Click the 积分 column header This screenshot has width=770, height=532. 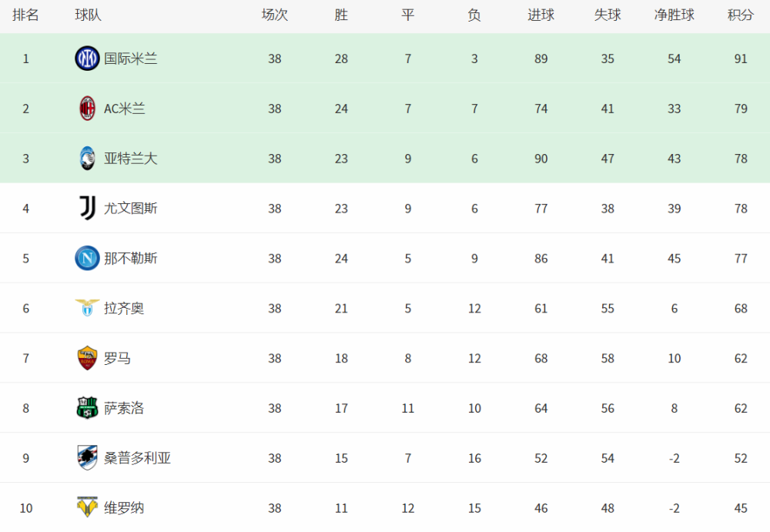[x=741, y=15]
